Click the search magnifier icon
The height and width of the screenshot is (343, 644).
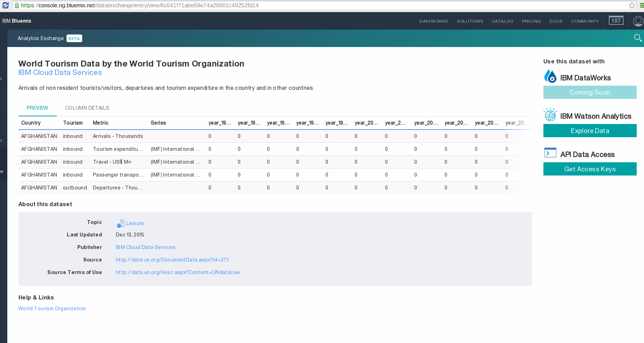tap(637, 38)
